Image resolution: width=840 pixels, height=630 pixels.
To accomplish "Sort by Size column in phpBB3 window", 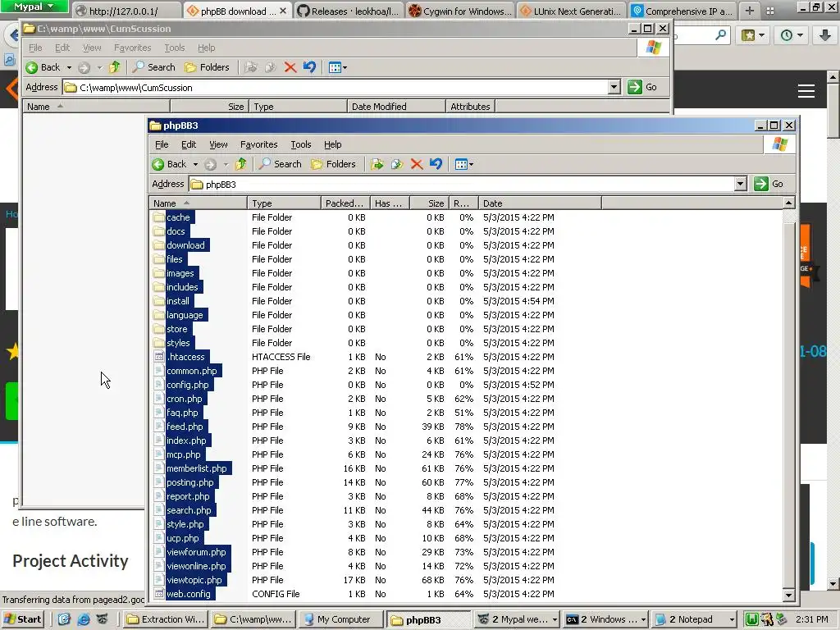I will point(429,203).
